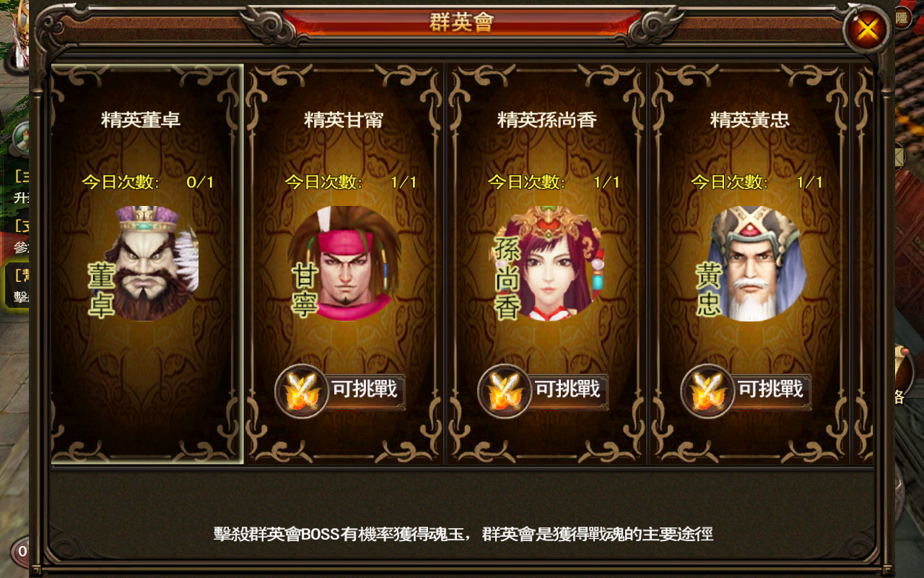The height and width of the screenshot is (578, 924).
Task: Click the 魂玉 hint text at the bottom
Action: point(463,535)
